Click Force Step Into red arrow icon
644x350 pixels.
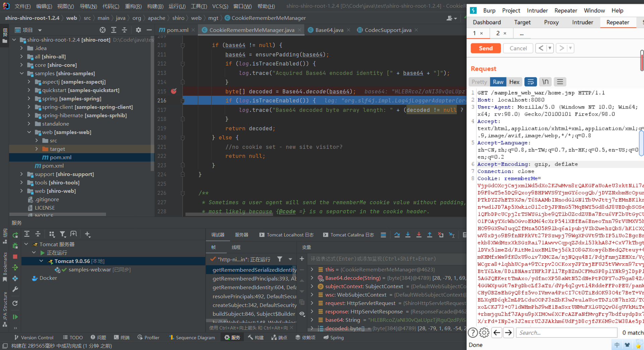pyautogui.click(x=419, y=235)
